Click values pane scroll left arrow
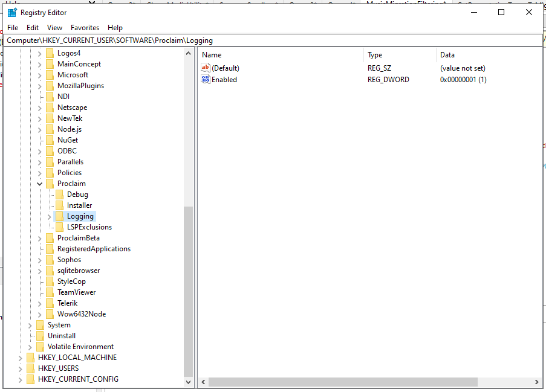This screenshot has height=392, width=546. pos(203,382)
